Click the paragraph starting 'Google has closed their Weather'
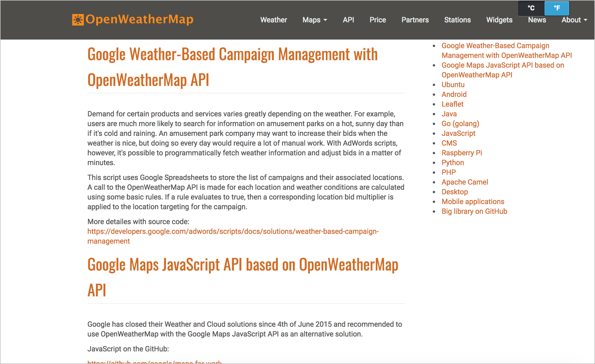Viewport: 595px width, 364px height. (x=245, y=329)
